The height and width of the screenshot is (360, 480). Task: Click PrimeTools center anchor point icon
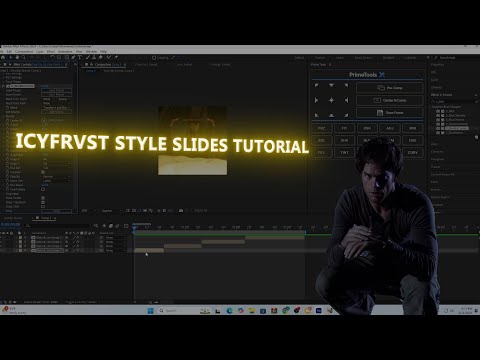pyautogui.click(x=331, y=100)
